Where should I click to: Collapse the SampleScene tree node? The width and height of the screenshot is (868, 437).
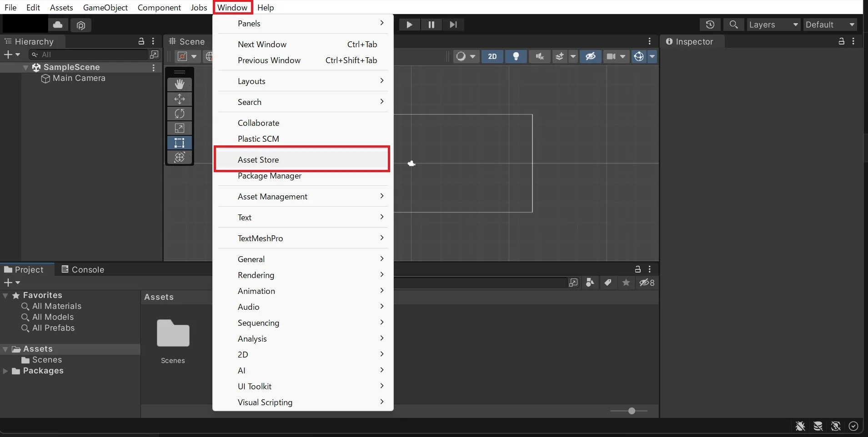pyautogui.click(x=26, y=68)
